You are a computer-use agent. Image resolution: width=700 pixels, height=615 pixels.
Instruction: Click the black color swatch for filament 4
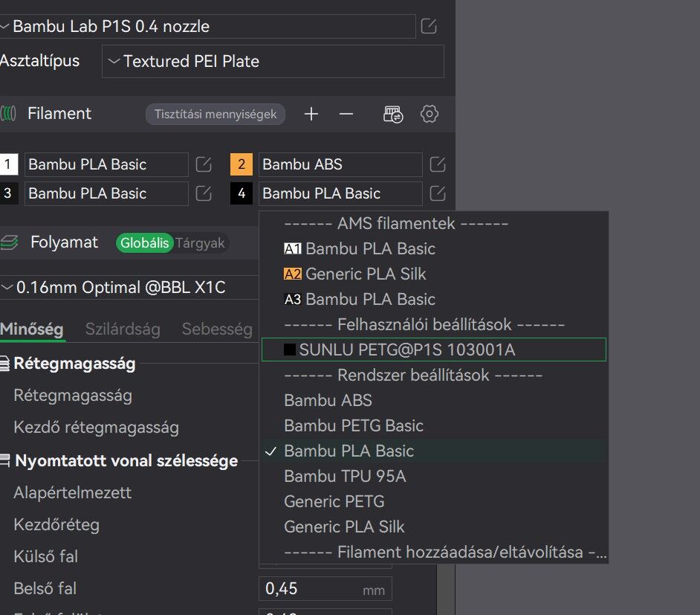pyautogui.click(x=242, y=193)
